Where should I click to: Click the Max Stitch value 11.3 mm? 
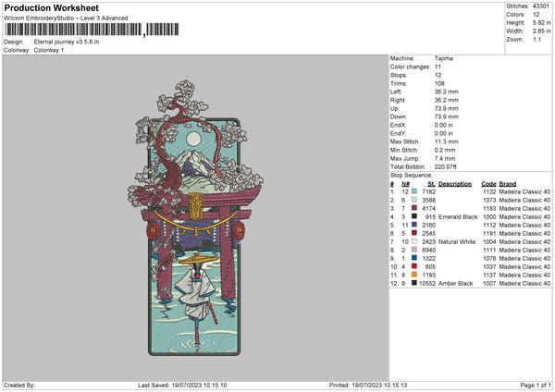pyautogui.click(x=447, y=141)
